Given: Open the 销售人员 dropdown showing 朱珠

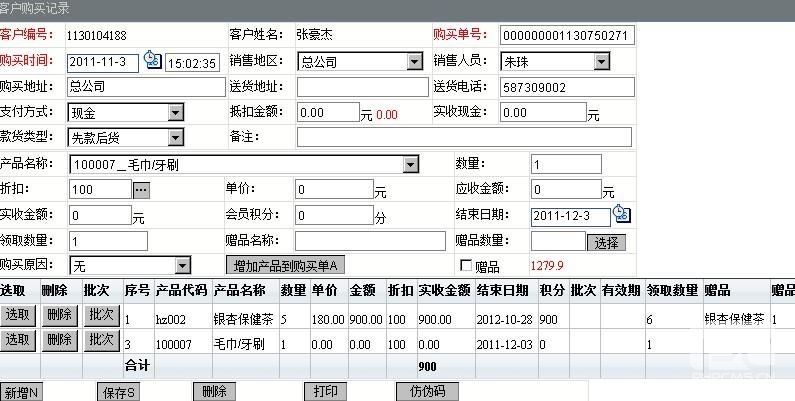Looking at the screenshot, I should pyautogui.click(x=600, y=62).
